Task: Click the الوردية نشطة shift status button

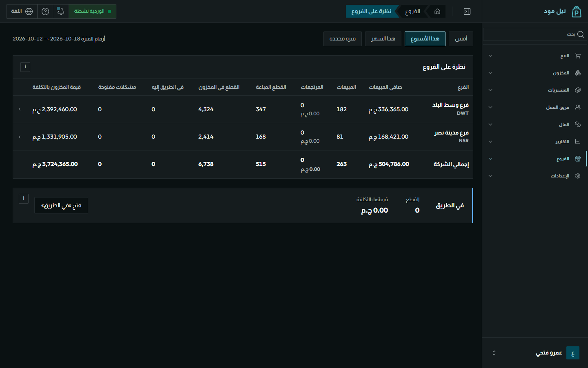Action: click(x=93, y=11)
